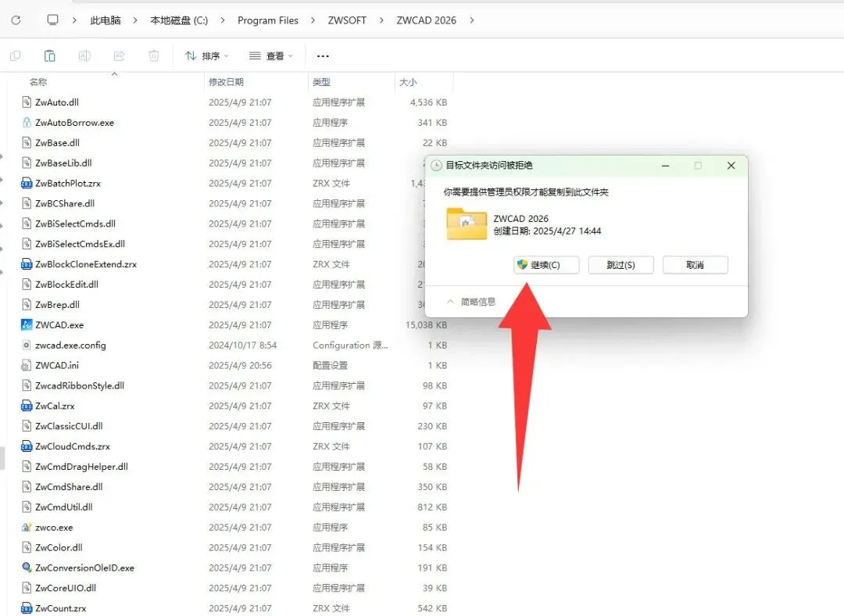This screenshot has height=616, width=844.
Task: Sort by the 类型 column header
Action: coord(321,82)
